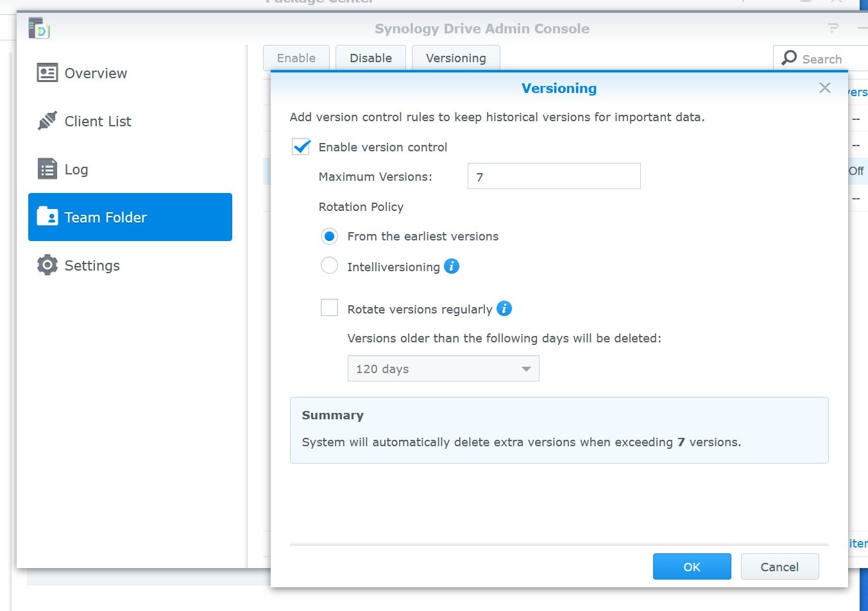
Task: Click the 'Add version control rules' description text
Action: 497,117
